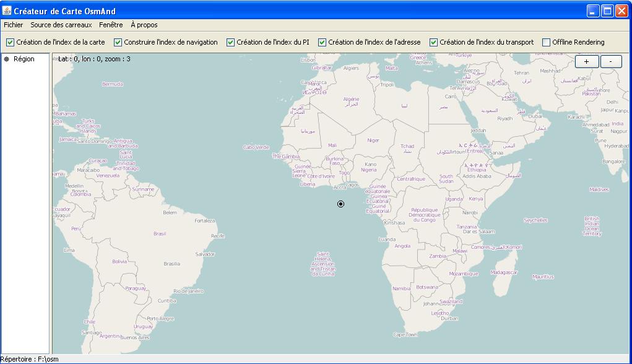Image resolution: width=632 pixels, height=364 pixels.
Task: Click the "Riyadh" label on the map
Action: click(505, 119)
